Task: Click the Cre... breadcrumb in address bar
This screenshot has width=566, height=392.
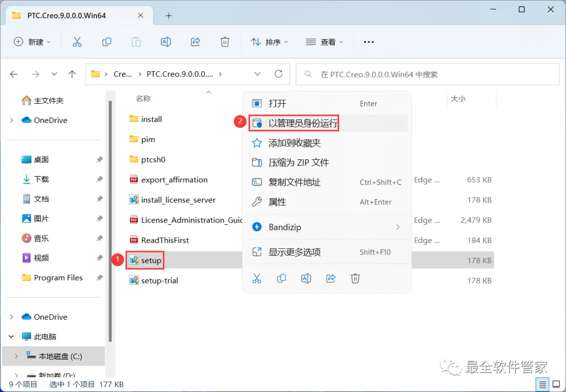Action: 123,74
